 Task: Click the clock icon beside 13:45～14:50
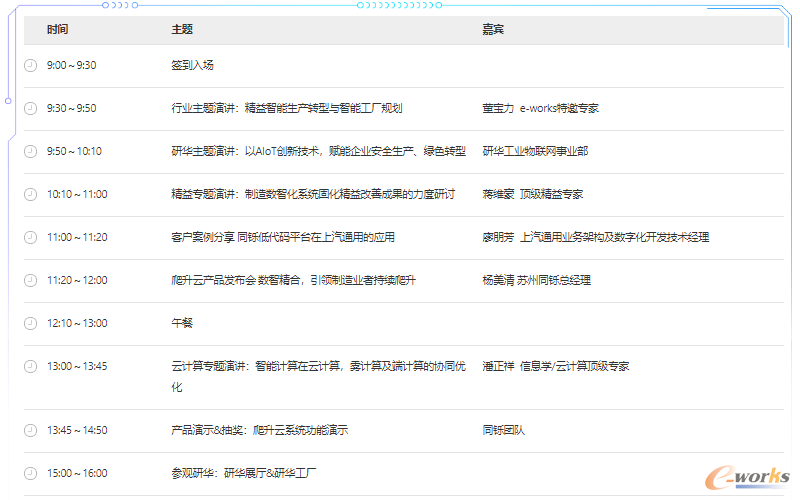click(x=31, y=430)
